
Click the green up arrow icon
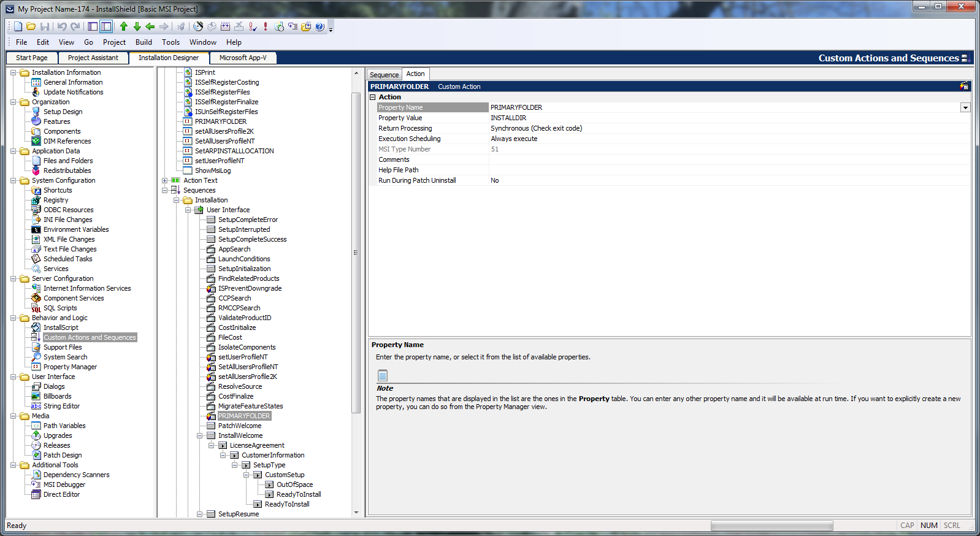pos(124,26)
